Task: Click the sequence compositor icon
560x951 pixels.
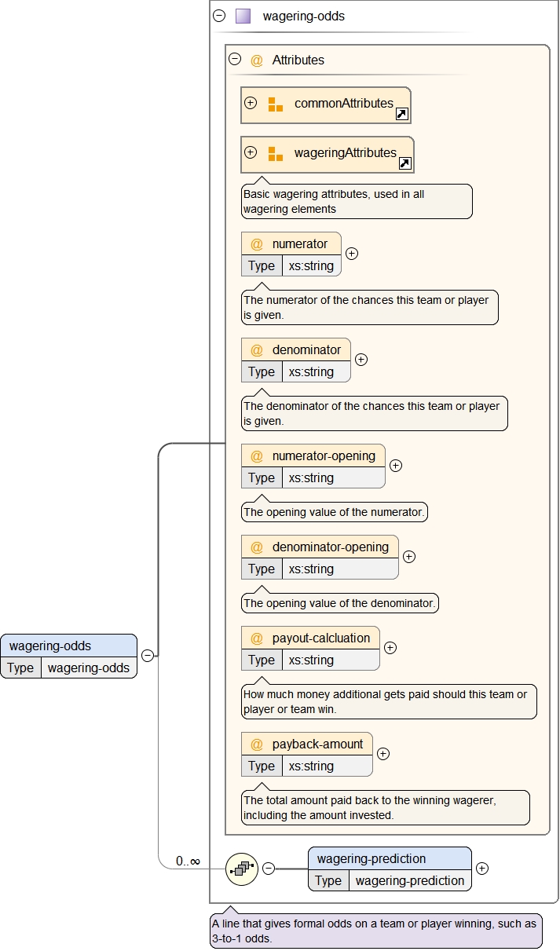Action: [x=242, y=868]
